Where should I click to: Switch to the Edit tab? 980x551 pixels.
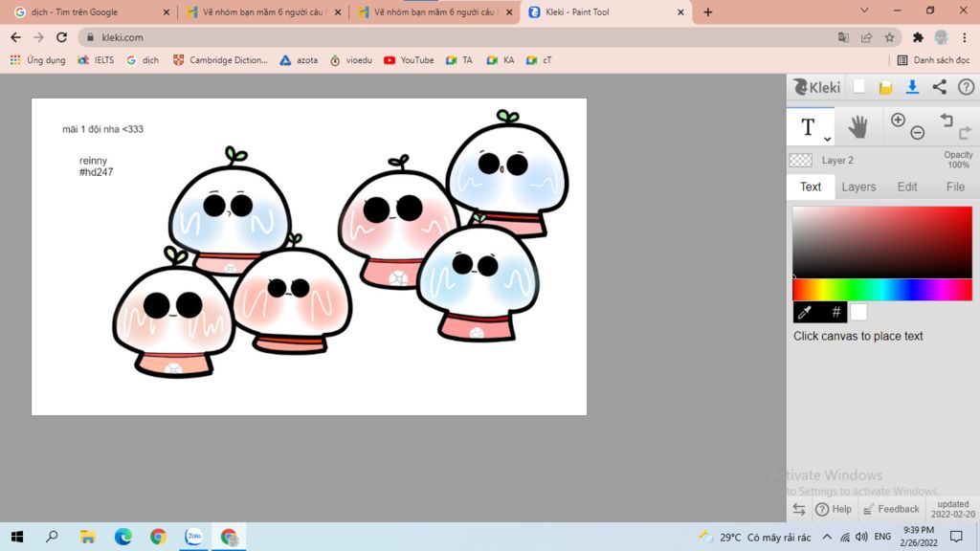tap(907, 187)
